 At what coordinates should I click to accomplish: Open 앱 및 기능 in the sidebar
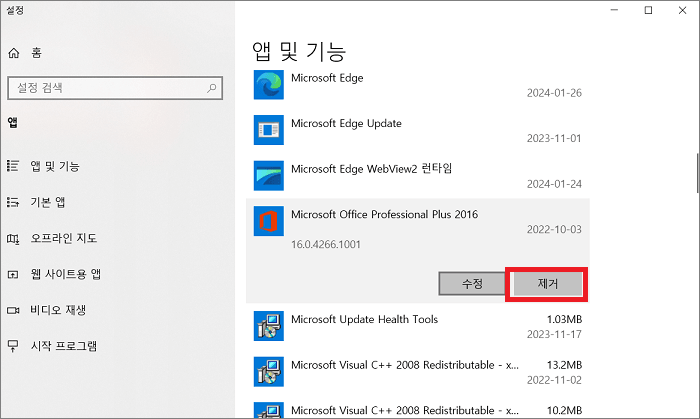(x=55, y=166)
